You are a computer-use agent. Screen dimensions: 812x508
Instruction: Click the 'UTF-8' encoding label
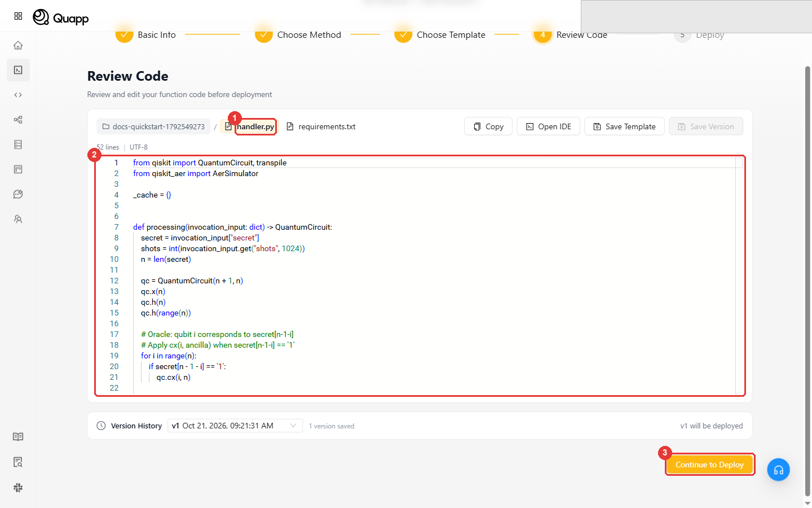pyautogui.click(x=139, y=147)
